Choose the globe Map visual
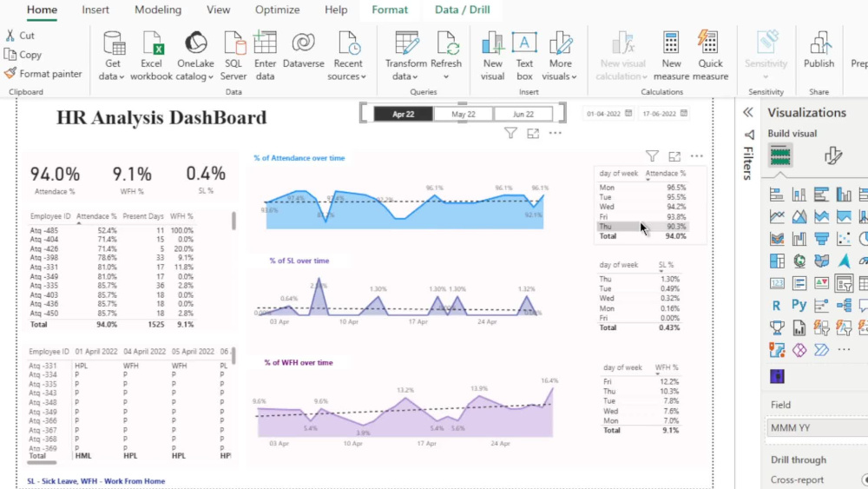The image size is (868, 489). (799, 261)
